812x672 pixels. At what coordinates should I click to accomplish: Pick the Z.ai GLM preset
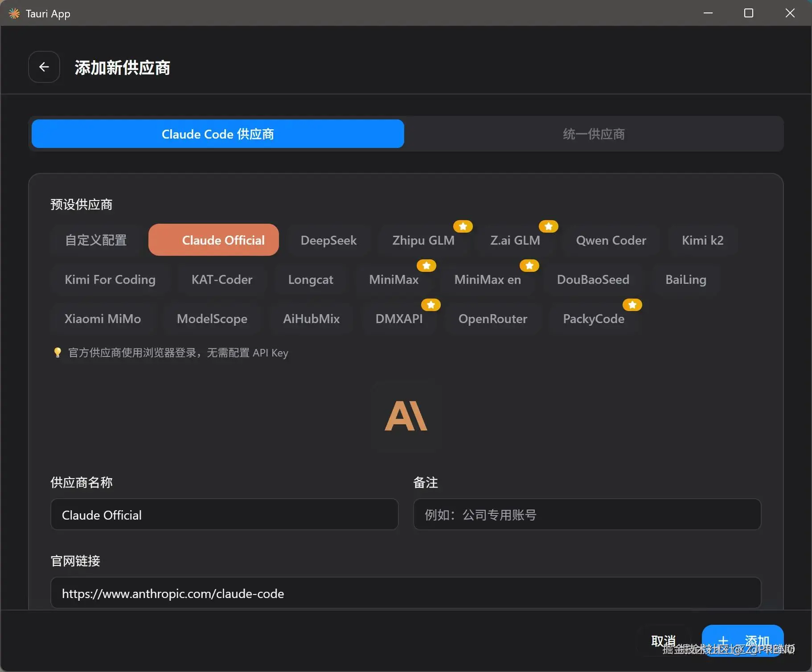click(x=515, y=240)
